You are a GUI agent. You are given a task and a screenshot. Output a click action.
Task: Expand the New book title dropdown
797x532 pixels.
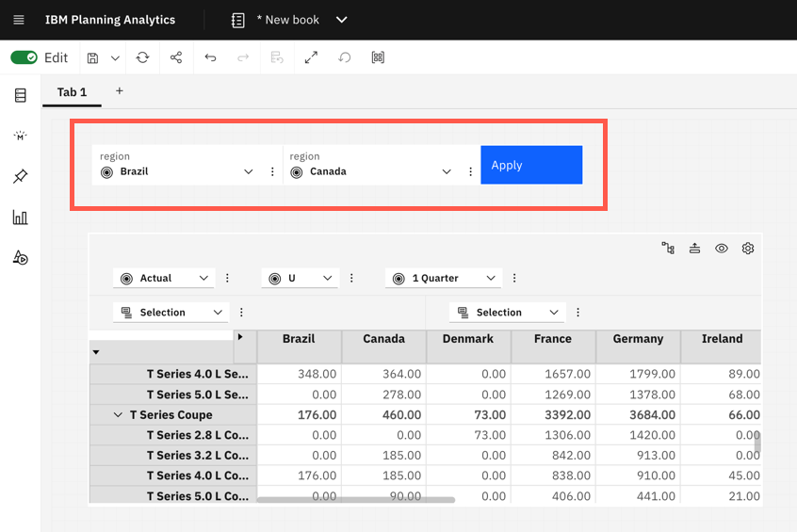tap(342, 20)
